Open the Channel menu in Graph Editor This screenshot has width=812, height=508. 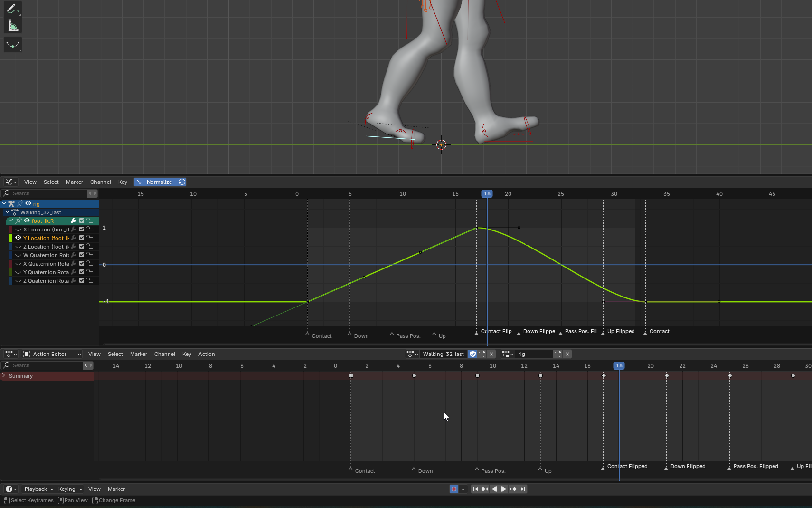(x=100, y=182)
